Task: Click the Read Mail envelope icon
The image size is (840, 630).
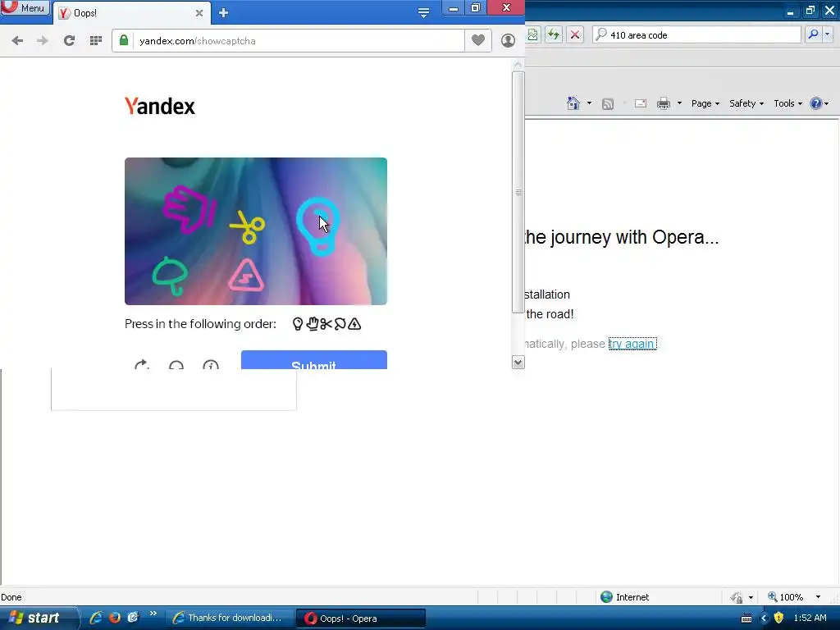Action: (x=641, y=103)
